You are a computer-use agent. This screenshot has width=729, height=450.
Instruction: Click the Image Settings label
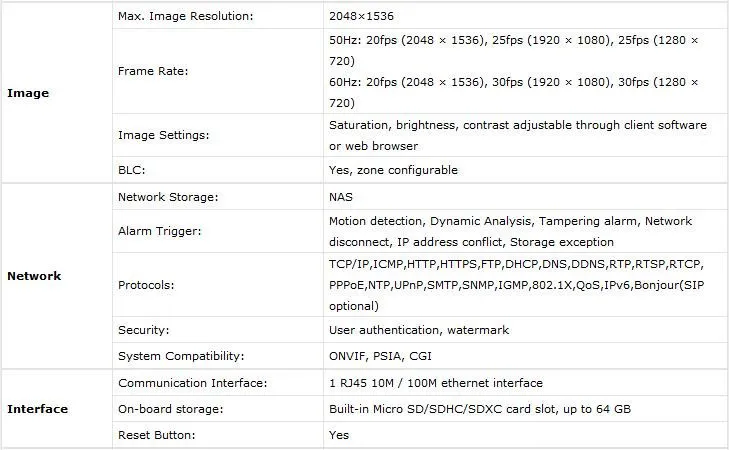pos(164,134)
